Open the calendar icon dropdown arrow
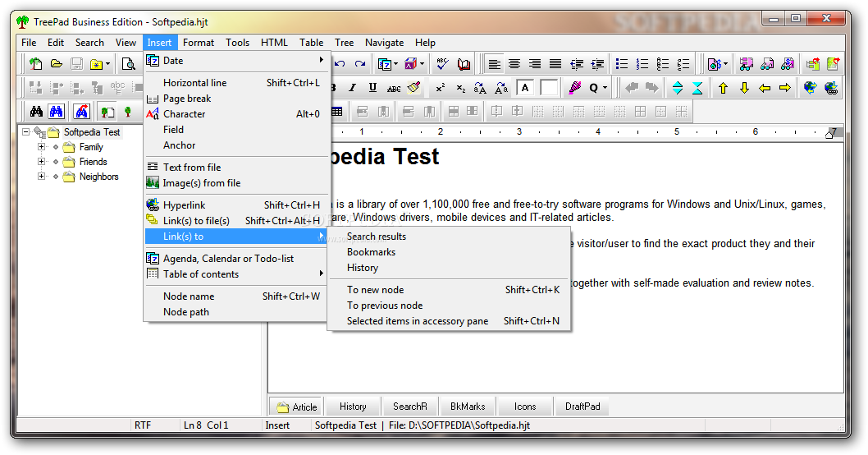The image size is (868, 455). pos(395,64)
